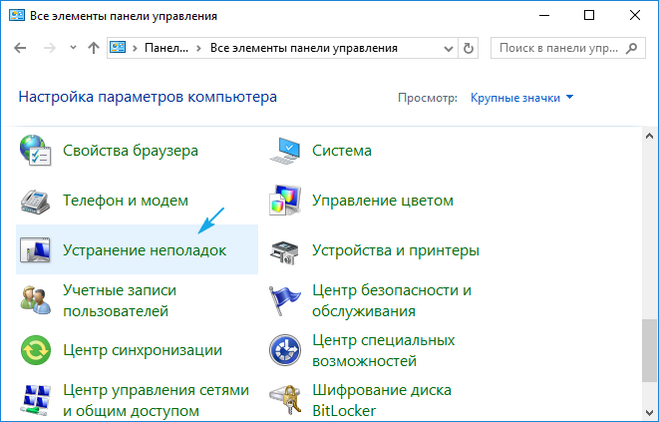Open the 'Устранение неполадок' link
659x422 pixels.
(x=145, y=250)
